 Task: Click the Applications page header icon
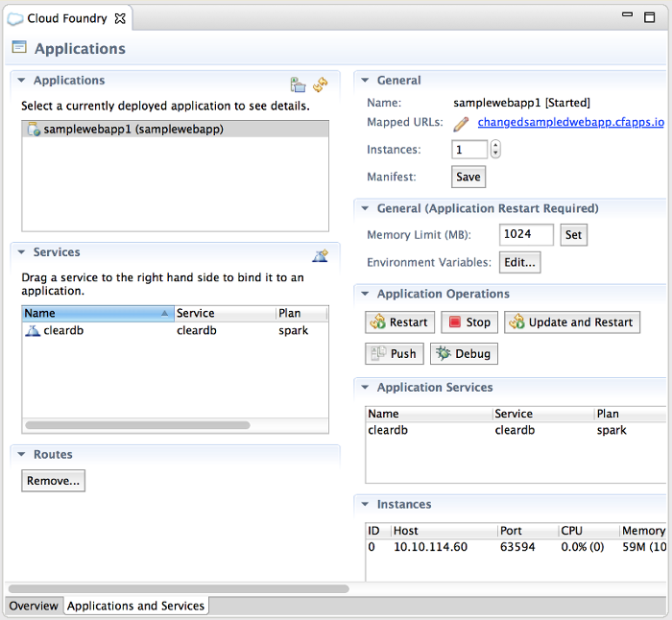coord(19,47)
